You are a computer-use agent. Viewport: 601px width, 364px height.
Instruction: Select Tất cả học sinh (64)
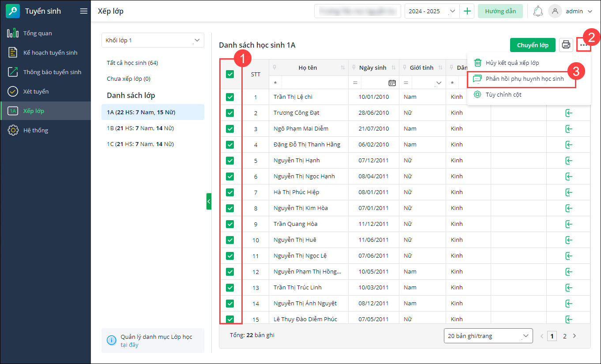132,63
